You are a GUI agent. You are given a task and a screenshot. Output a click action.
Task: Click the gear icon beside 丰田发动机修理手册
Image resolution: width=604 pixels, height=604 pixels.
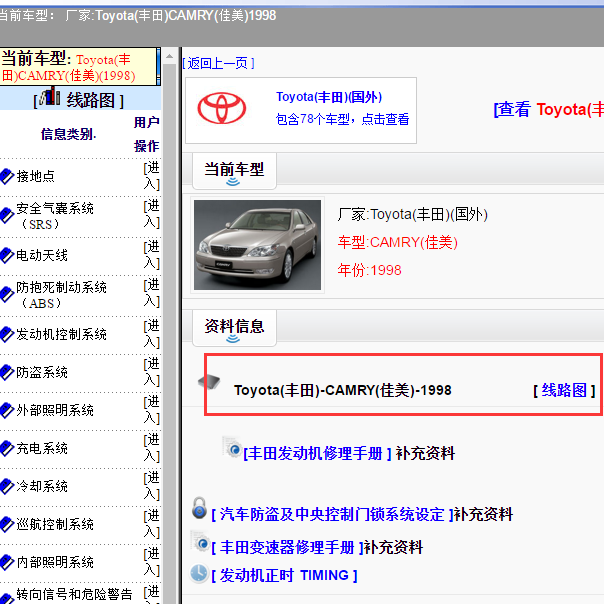click(x=232, y=447)
